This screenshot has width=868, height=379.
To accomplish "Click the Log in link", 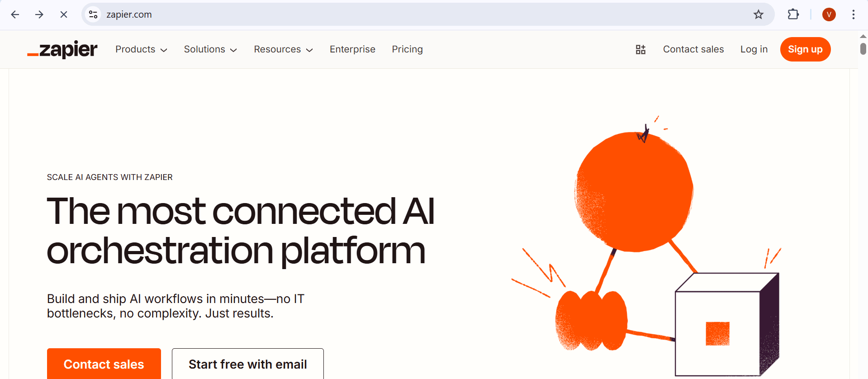I will (x=754, y=49).
